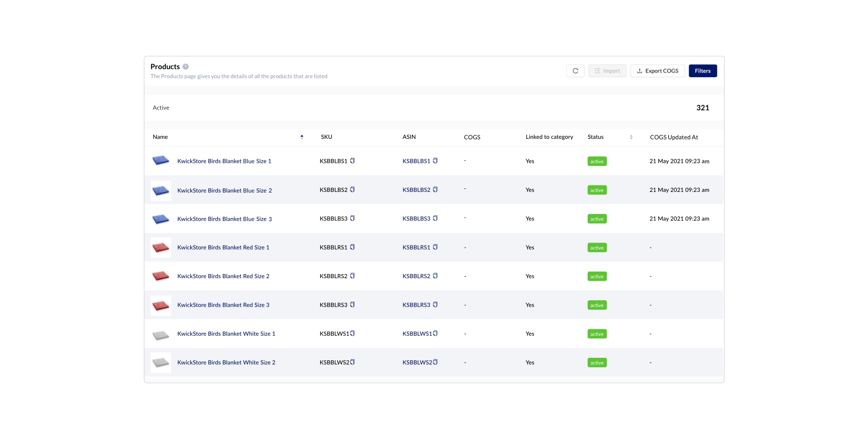This screenshot has width=868, height=439.
Task: Click ASIN link KSBBLRS1
Action: tap(416, 248)
